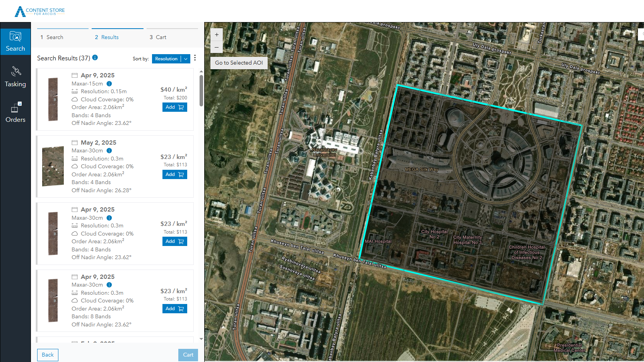Zoom in on the map

pos(217,34)
